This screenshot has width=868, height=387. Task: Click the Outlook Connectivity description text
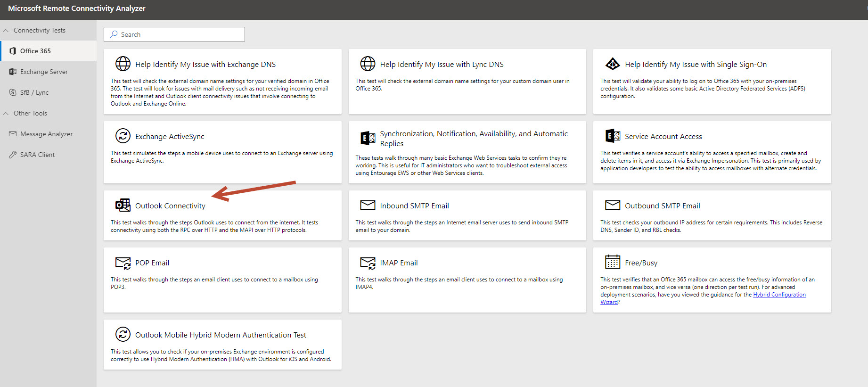(214, 226)
